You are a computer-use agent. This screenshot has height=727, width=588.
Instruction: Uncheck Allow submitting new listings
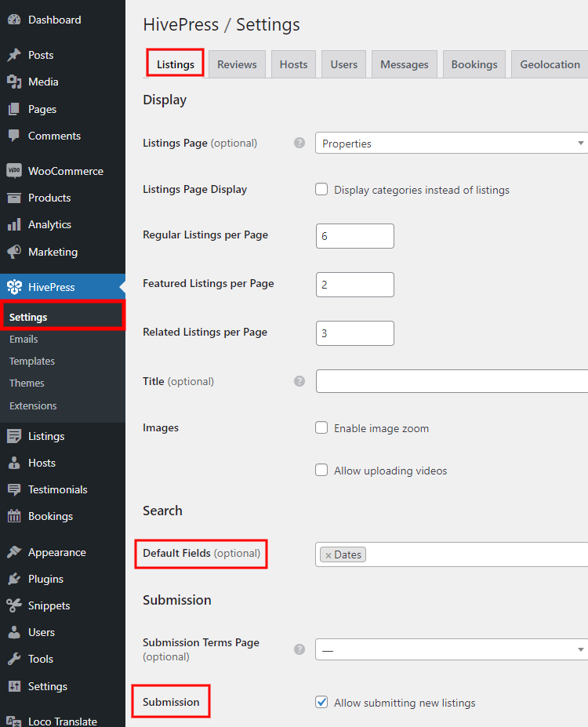321,702
